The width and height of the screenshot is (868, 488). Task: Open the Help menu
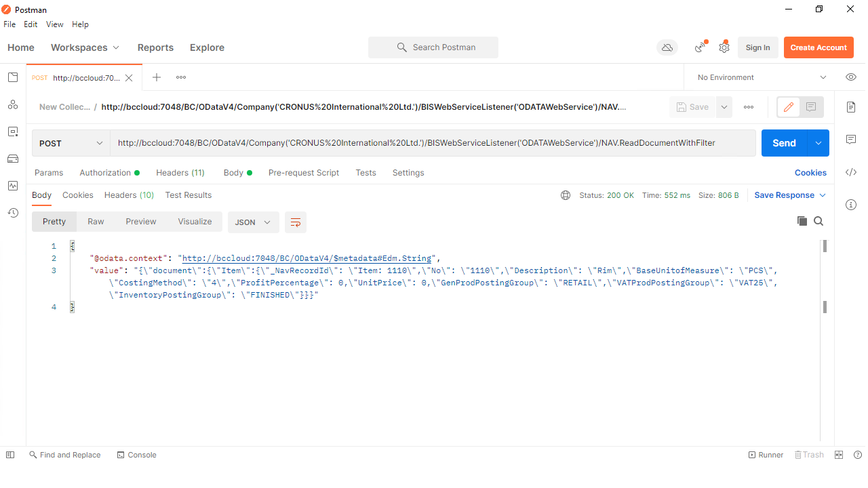80,24
